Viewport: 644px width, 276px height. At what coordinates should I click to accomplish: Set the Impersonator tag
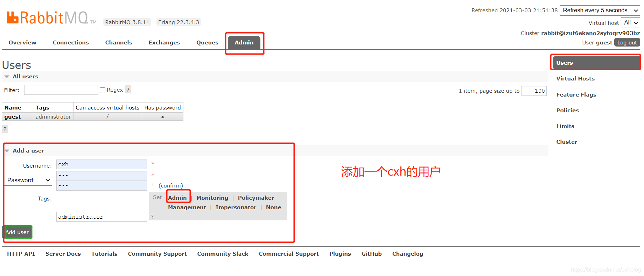236,207
